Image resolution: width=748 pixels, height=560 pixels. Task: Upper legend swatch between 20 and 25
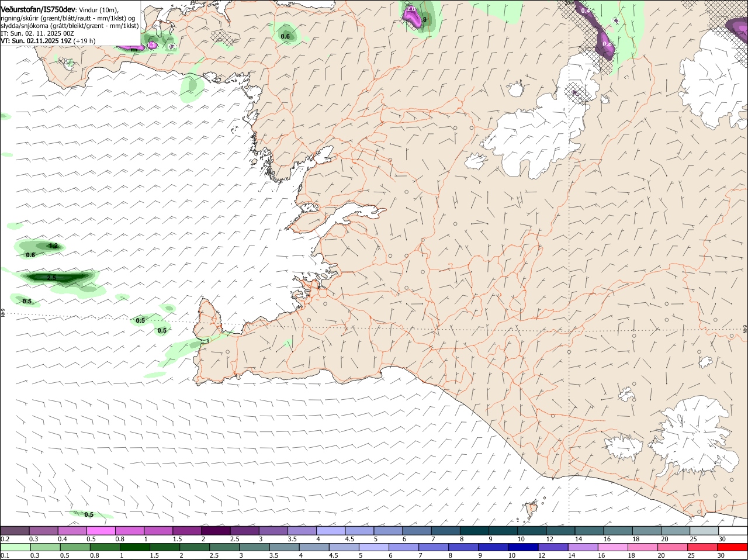click(x=676, y=531)
